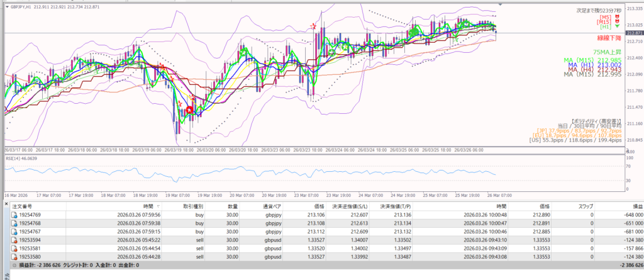Click the M5 down-arrow signal icon
This screenshot has width=644, height=280.
pos(618,17)
